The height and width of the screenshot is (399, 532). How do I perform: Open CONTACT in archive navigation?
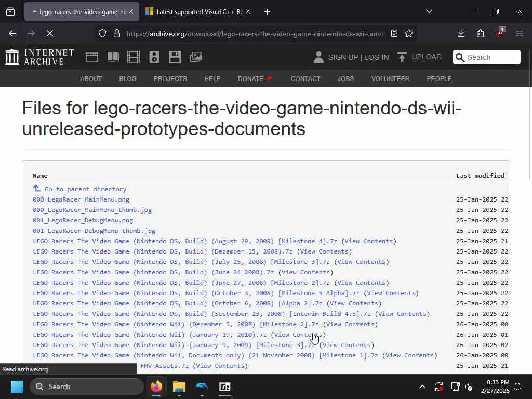click(305, 79)
